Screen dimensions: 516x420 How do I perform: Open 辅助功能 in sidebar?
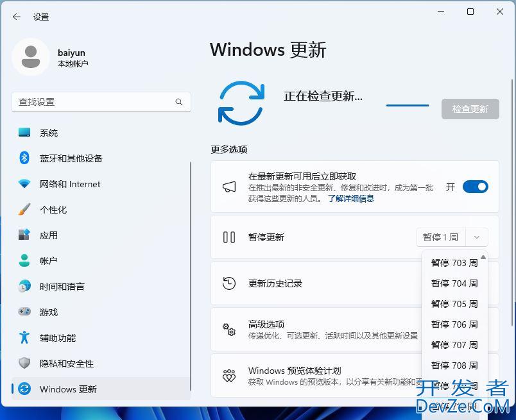pyautogui.click(x=100, y=338)
